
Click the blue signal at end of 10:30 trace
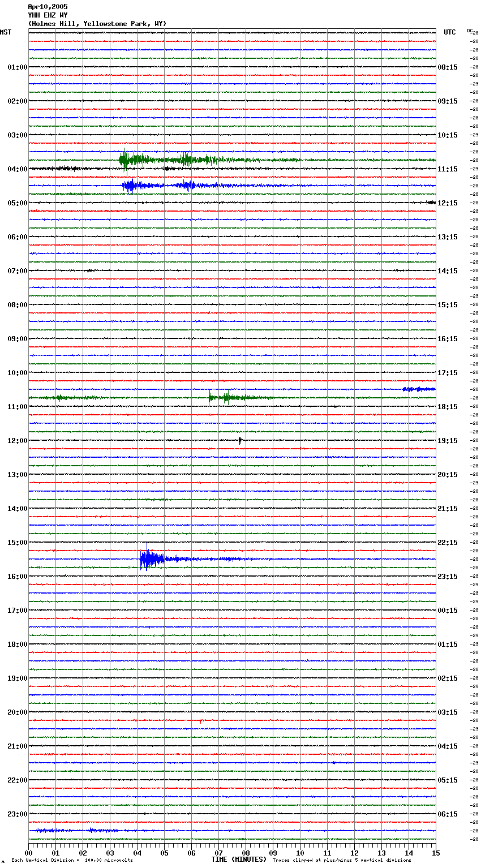tap(419, 389)
